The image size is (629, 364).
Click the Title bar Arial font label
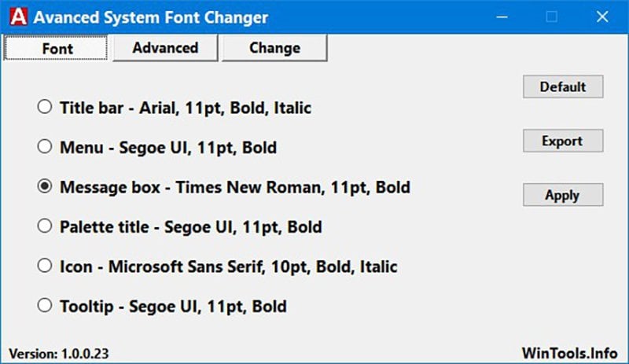[x=186, y=108]
